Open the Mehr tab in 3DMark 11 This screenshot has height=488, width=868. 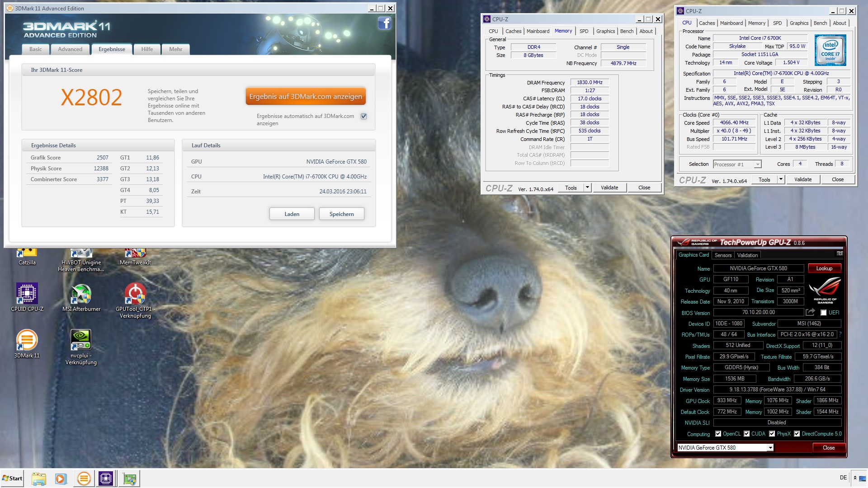(175, 49)
